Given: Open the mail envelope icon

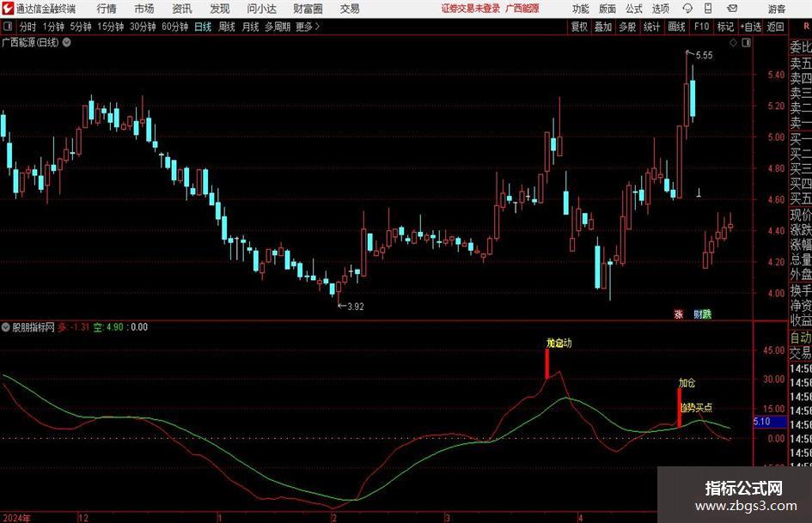Looking at the screenshot, I should point(732,9).
